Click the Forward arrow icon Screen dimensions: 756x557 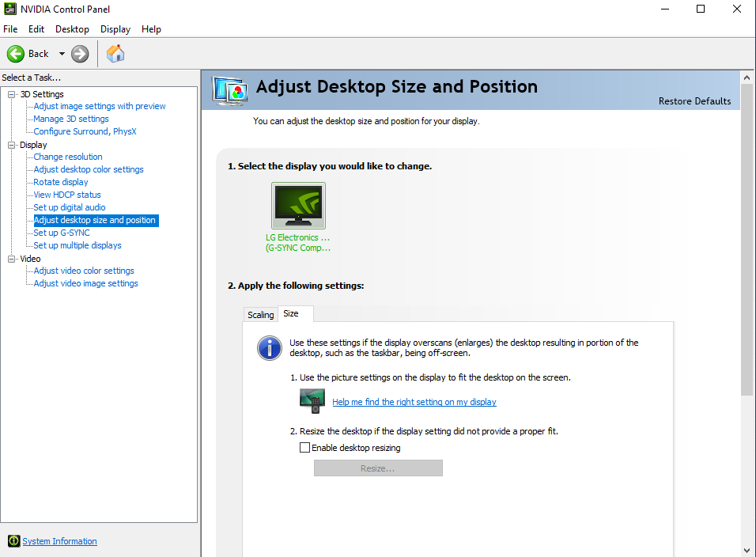80,54
